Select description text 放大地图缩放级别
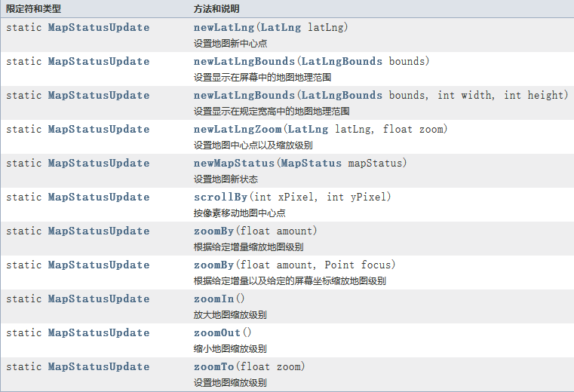574x392 pixels. pos(230,315)
